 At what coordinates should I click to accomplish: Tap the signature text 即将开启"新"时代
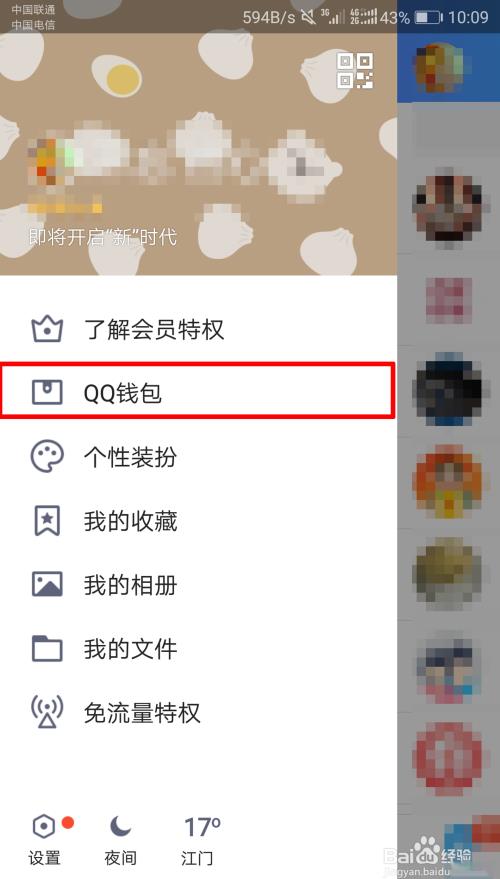click(x=103, y=237)
